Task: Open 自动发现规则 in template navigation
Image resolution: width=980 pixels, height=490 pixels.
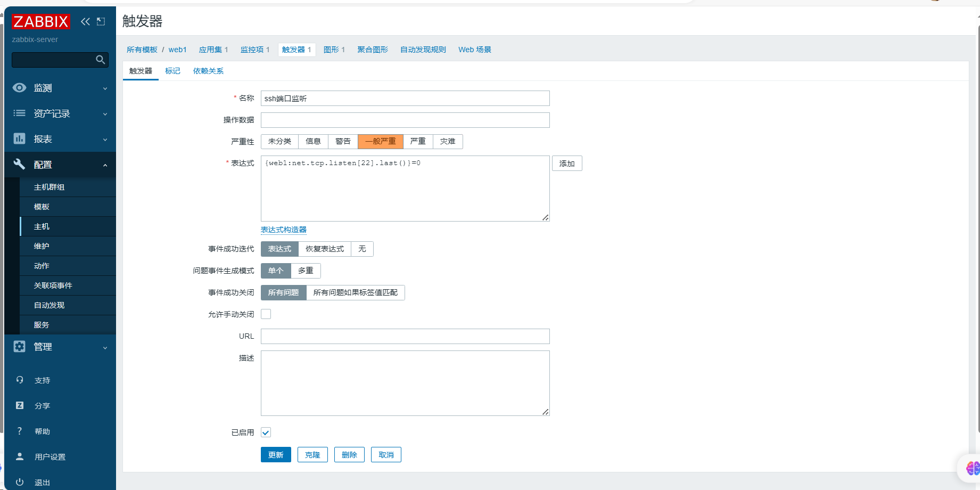Action: [423, 50]
